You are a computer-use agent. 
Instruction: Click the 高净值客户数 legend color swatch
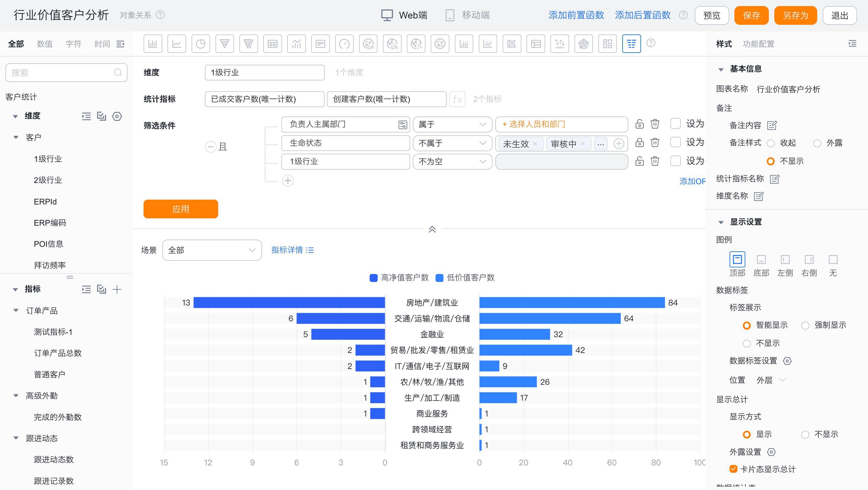(x=373, y=278)
